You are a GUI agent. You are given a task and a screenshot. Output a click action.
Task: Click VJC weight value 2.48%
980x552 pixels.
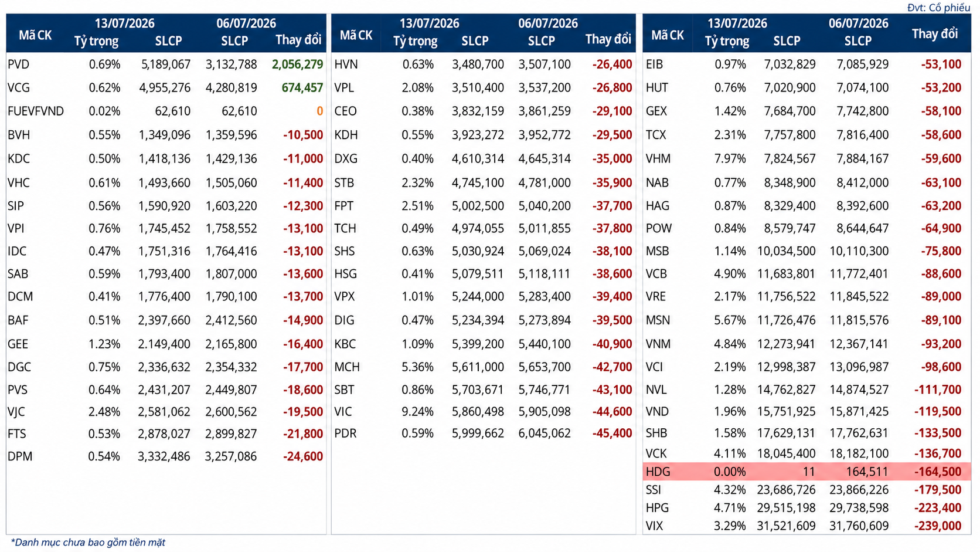(104, 412)
